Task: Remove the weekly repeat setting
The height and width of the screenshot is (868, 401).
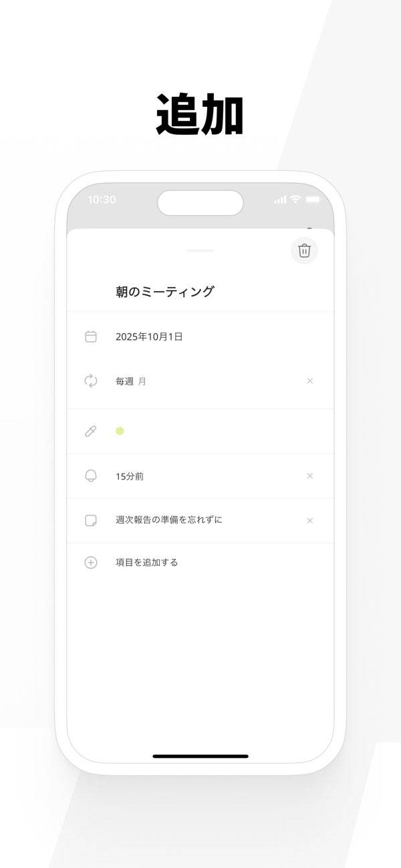Action: 309,381
